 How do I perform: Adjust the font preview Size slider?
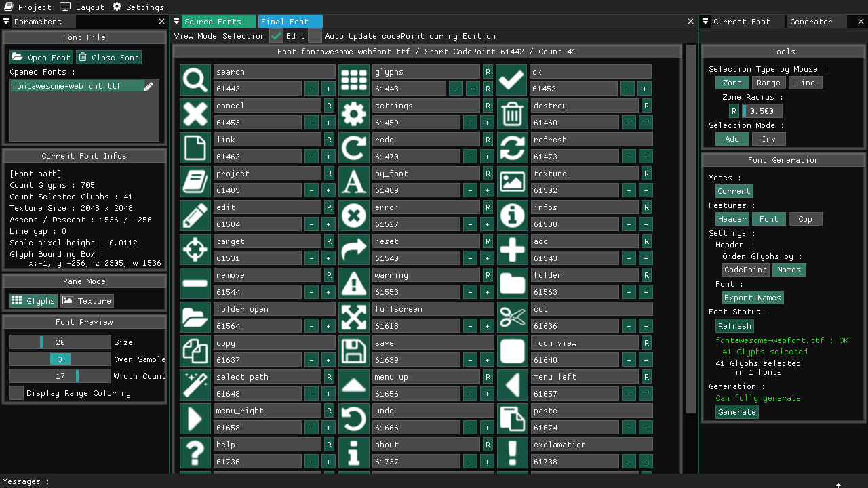(60, 342)
